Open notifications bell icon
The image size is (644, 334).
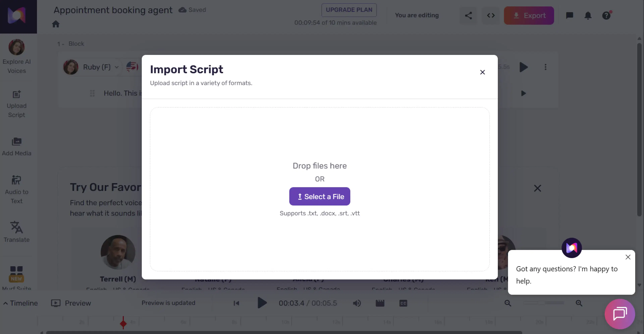point(588,15)
